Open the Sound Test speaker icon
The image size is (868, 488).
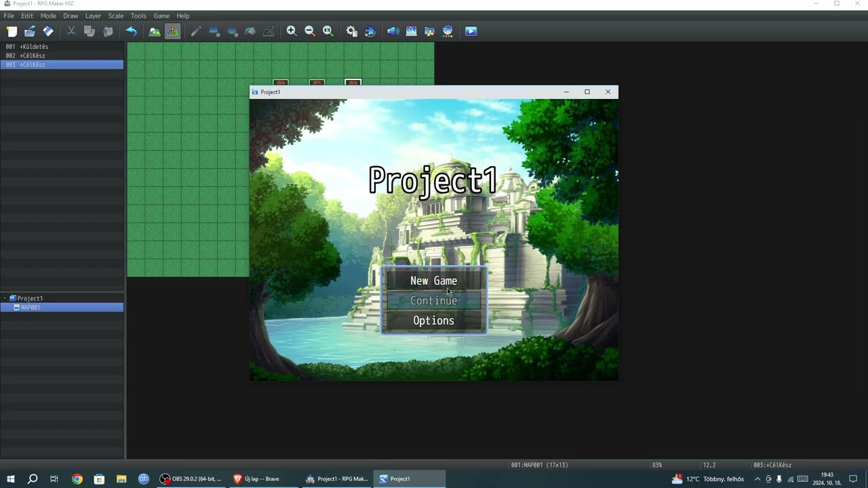393,31
